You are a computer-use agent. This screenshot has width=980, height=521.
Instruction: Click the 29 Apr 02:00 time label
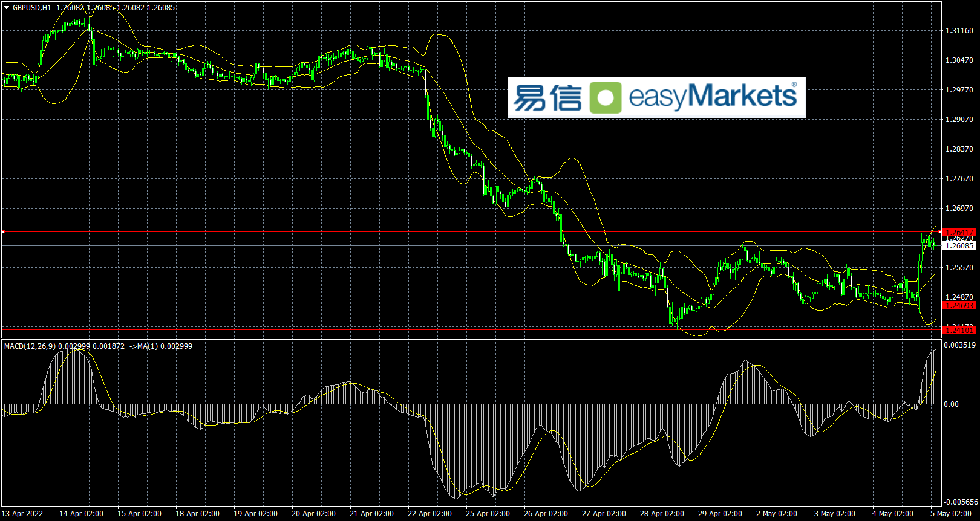[720, 514]
